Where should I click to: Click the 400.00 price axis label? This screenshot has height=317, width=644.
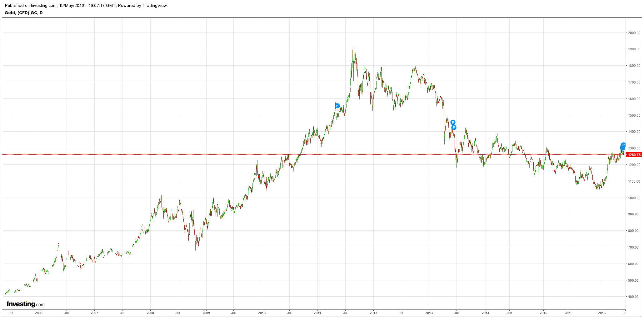[x=635, y=297]
